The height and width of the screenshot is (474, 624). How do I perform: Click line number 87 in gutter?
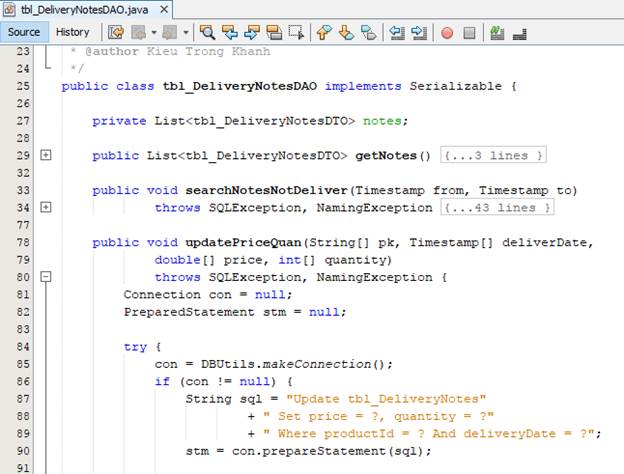pyautogui.click(x=23, y=399)
